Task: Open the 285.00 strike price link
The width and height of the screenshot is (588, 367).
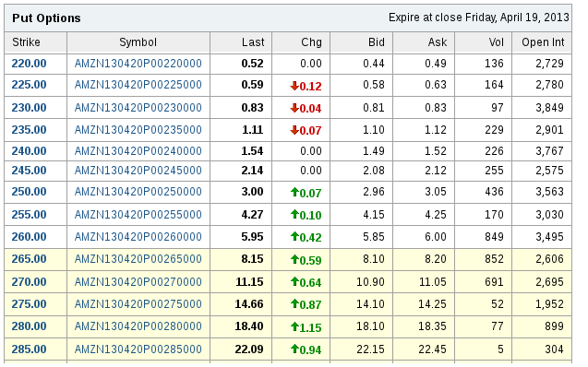Action: 29,349
